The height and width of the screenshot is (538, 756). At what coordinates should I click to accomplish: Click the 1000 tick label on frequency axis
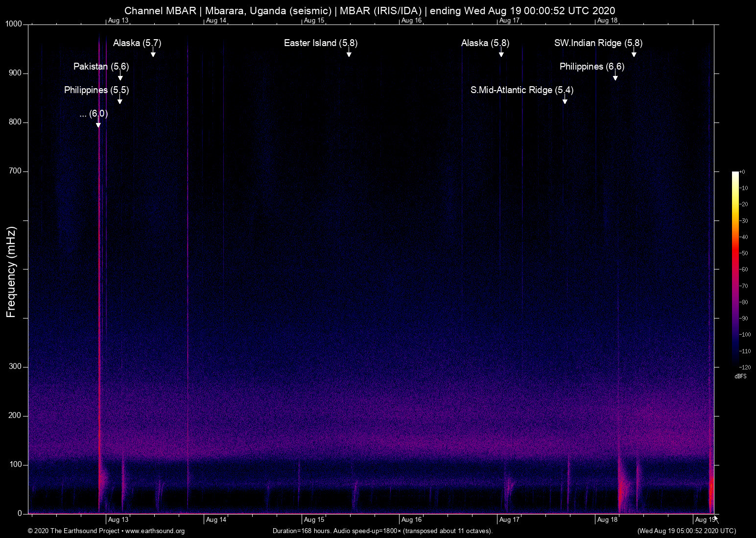(14, 24)
